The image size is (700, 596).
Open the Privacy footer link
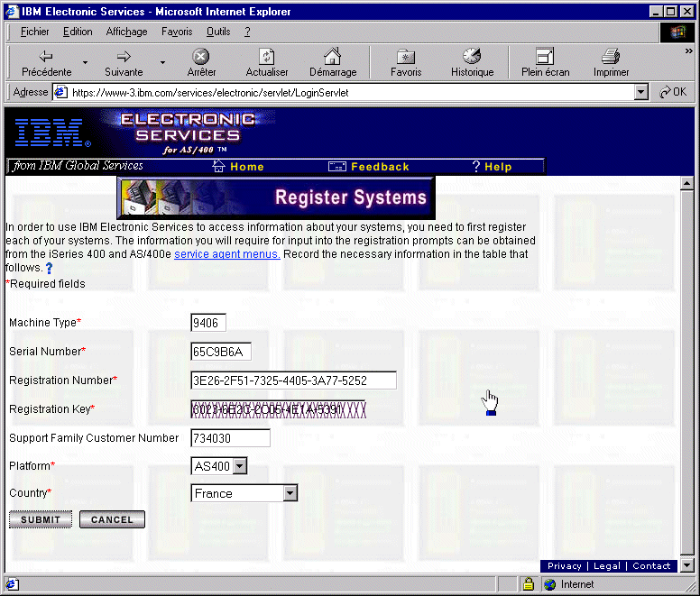[x=565, y=565]
